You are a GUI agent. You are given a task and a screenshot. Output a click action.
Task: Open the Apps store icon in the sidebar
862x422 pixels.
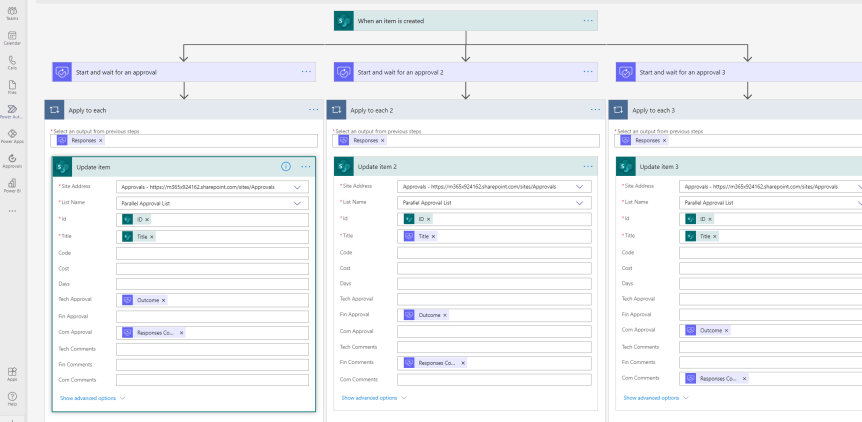pyautogui.click(x=12, y=374)
